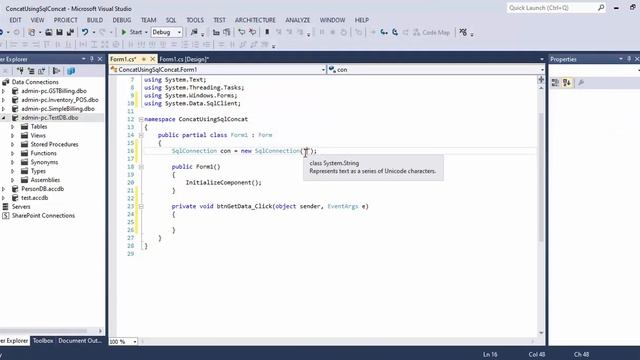Collapse the btnGetData_Click method block
The image size is (640, 360).
pos(141,207)
